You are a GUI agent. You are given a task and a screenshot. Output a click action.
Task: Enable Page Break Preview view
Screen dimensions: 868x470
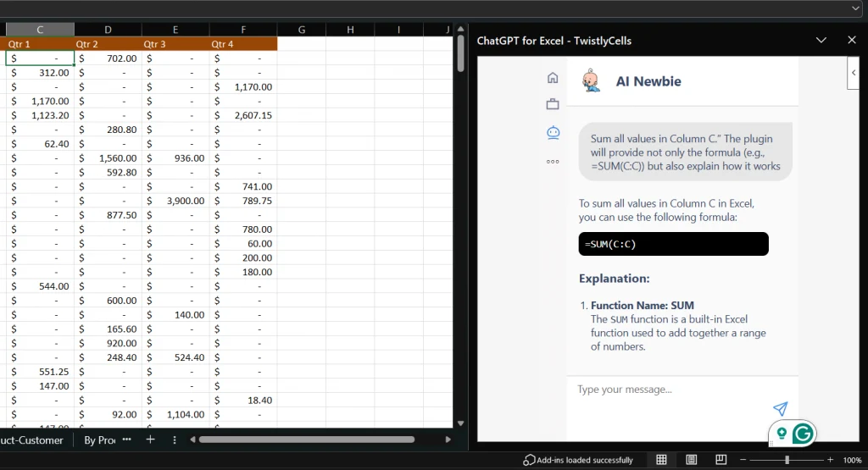[721, 460]
